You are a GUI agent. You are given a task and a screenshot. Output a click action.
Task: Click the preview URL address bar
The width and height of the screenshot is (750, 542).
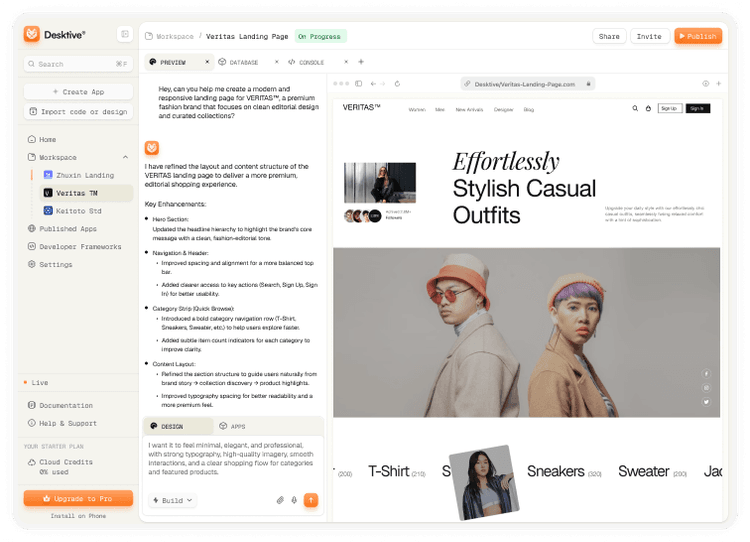coord(528,84)
